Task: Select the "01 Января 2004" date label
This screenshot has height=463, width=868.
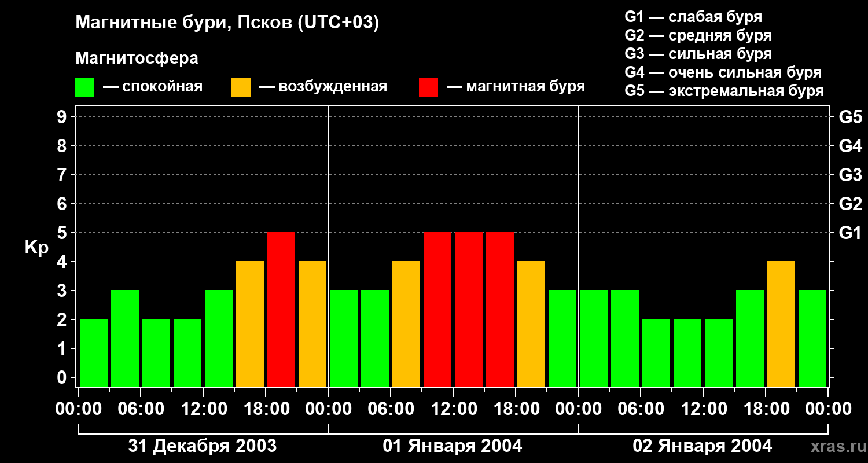Action: pyautogui.click(x=453, y=446)
